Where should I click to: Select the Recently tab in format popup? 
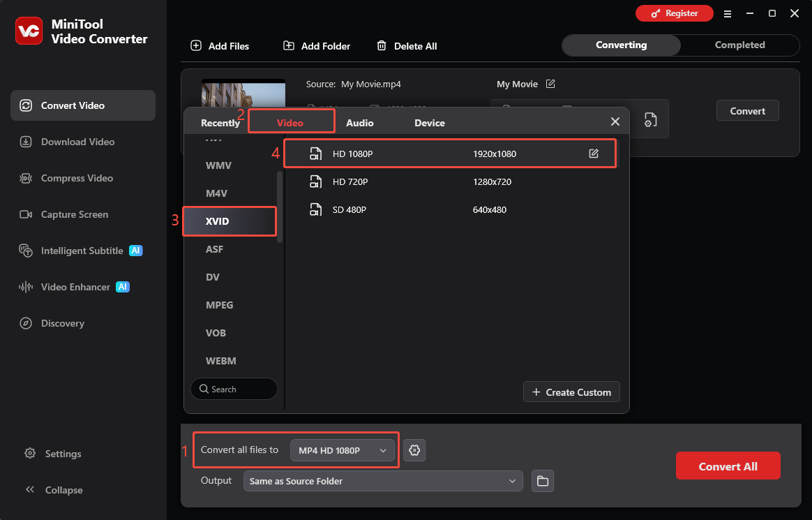point(220,124)
